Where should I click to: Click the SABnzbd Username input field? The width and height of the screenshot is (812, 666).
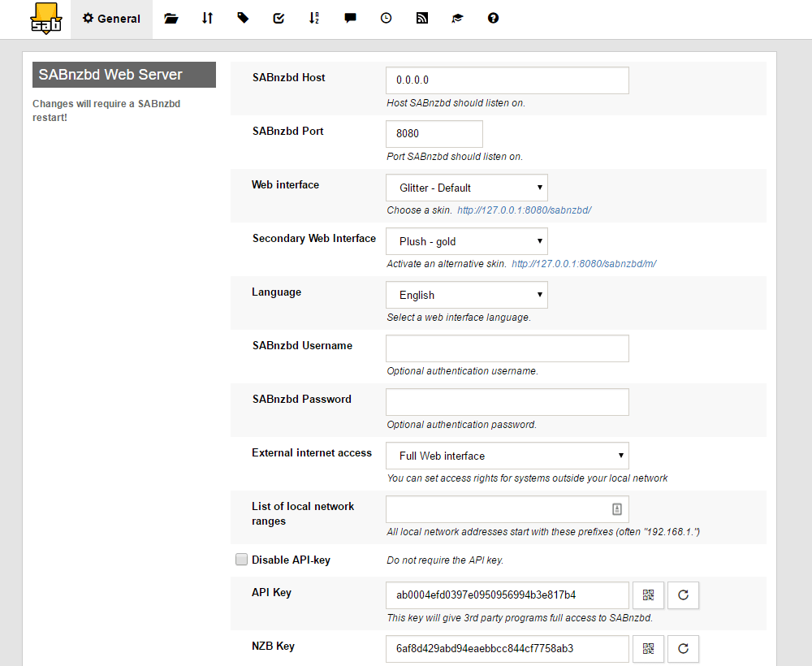tap(507, 348)
